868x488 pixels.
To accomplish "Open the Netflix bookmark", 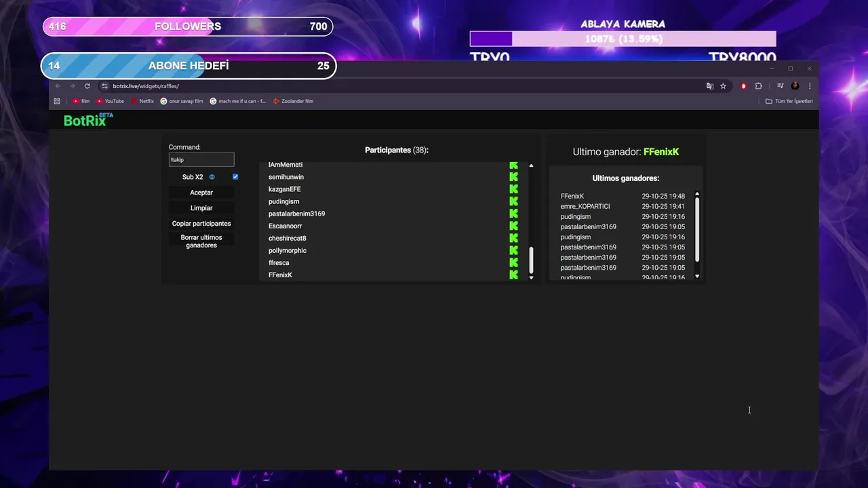I will click(x=142, y=101).
